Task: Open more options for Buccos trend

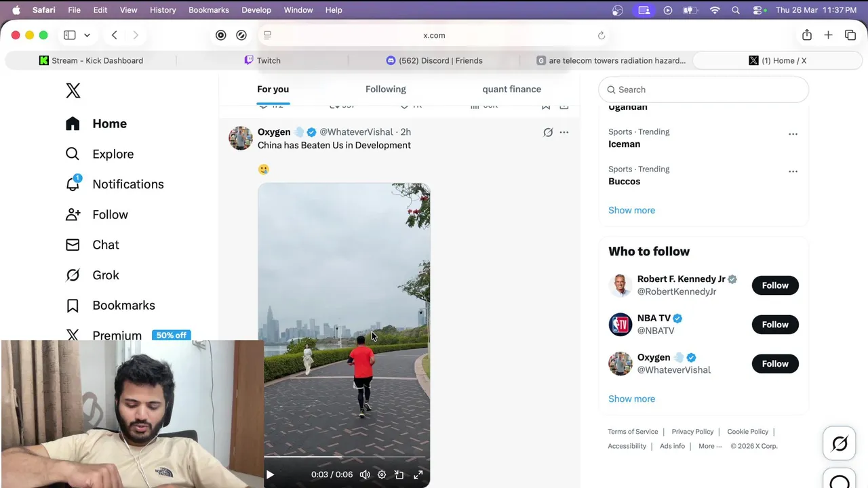Action: click(x=793, y=171)
